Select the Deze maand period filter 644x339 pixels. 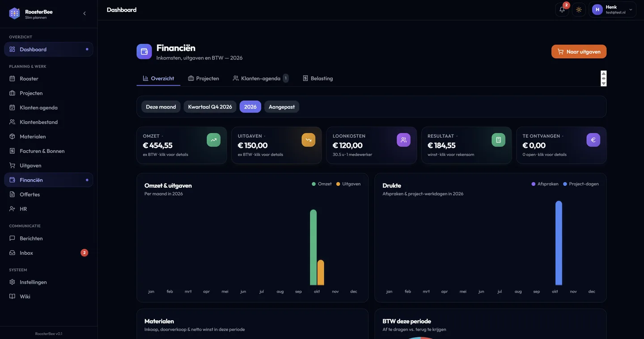[x=161, y=107]
